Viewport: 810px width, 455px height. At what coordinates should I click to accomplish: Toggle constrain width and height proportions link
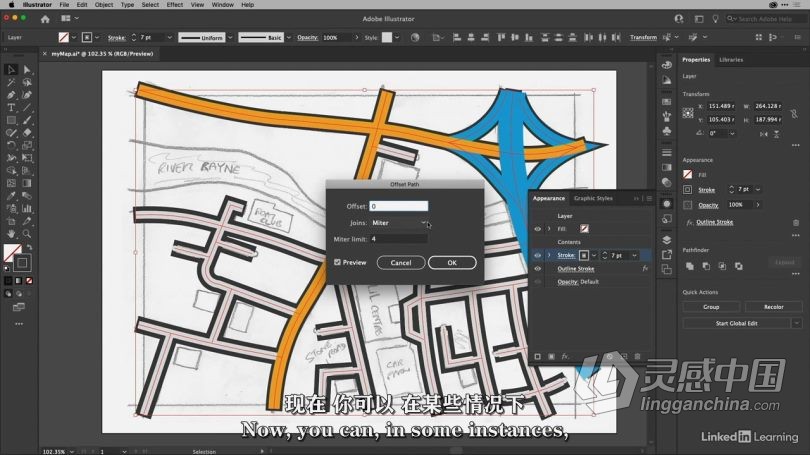(794, 113)
